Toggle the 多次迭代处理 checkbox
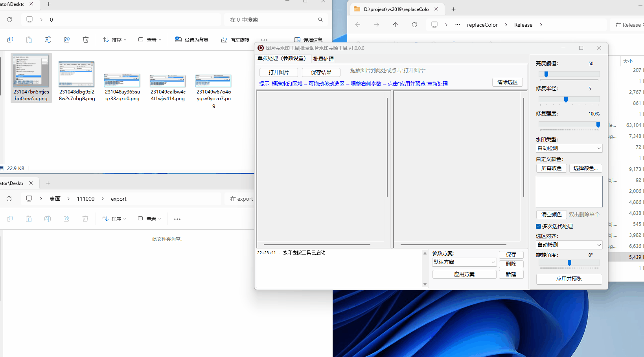Viewport: 644px width, 357px height. point(538,226)
